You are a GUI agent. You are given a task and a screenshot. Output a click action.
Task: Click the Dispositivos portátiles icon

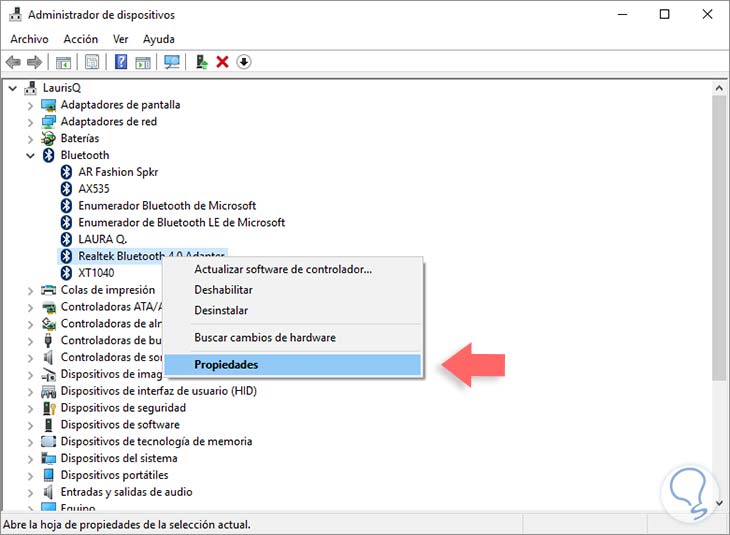tap(48, 475)
